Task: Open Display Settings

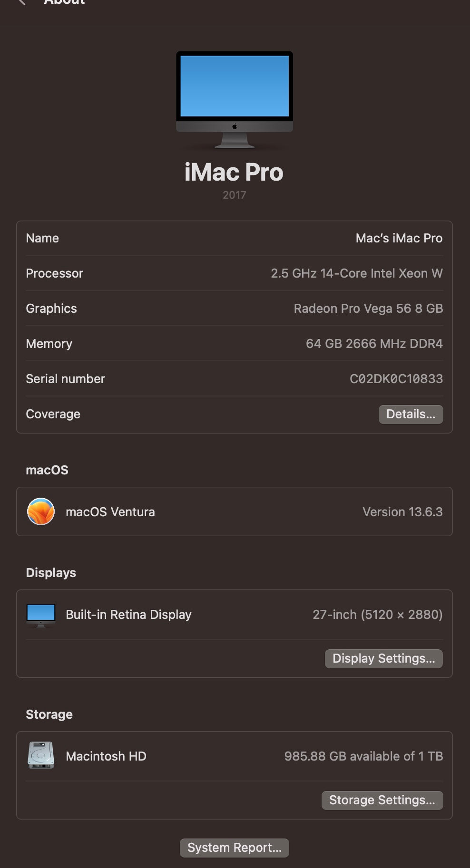Action: click(383, 658)
